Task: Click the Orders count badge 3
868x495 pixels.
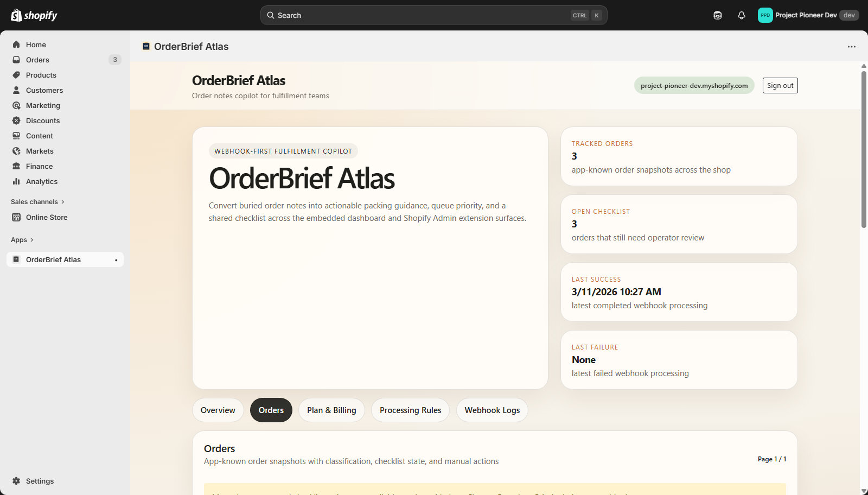Action: click(115, 60)
